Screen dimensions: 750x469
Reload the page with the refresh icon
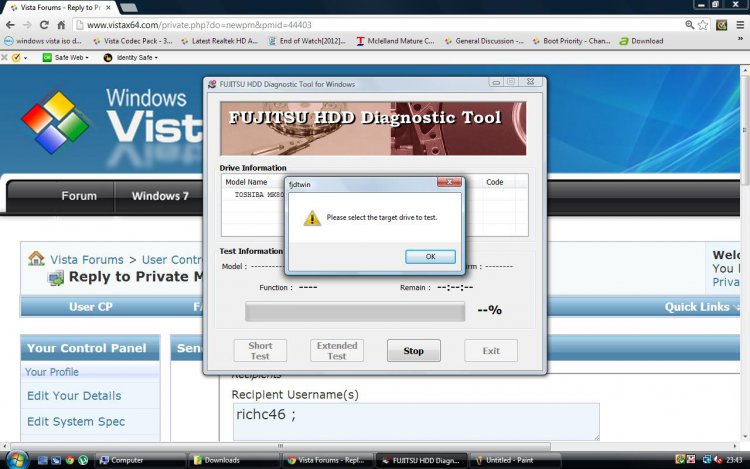[44, 25]
